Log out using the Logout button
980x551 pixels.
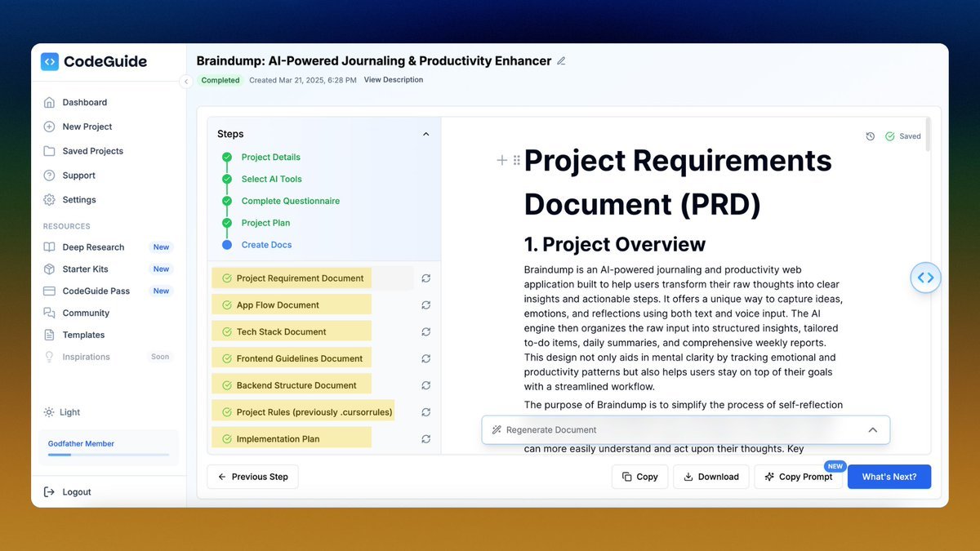point(67,492)
